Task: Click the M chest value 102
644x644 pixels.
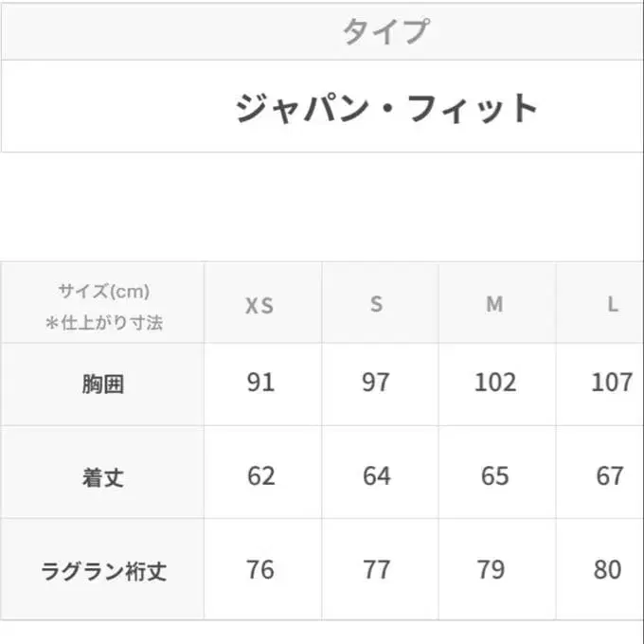Action: tap(495, 383)
